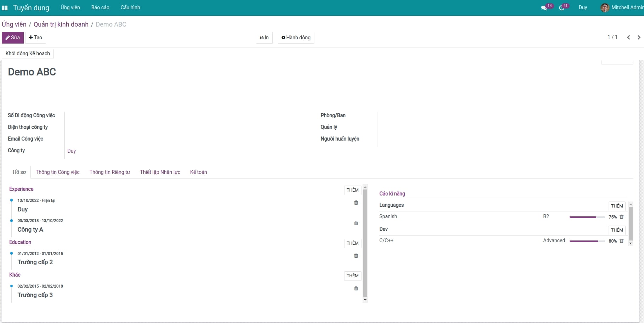Open the Hành động dropdown
Screen dimensions: 644x323
click(x=296, y=38)
